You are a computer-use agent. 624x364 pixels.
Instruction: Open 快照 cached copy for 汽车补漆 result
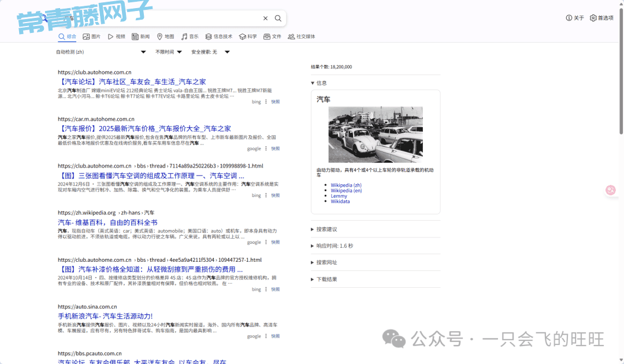click(x=276, y=289)
